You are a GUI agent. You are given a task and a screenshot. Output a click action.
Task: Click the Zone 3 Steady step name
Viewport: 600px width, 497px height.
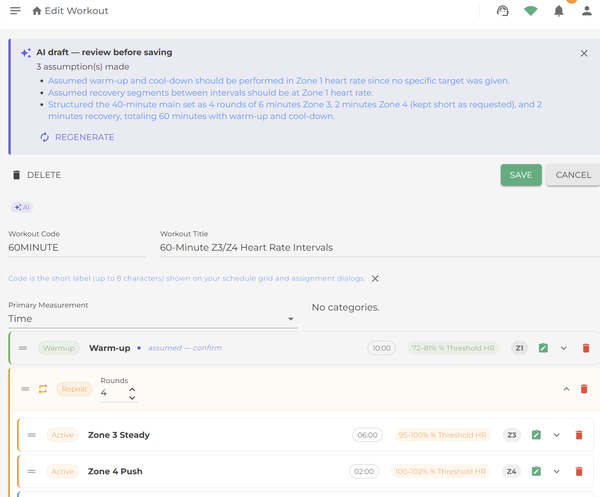(119, 435)
